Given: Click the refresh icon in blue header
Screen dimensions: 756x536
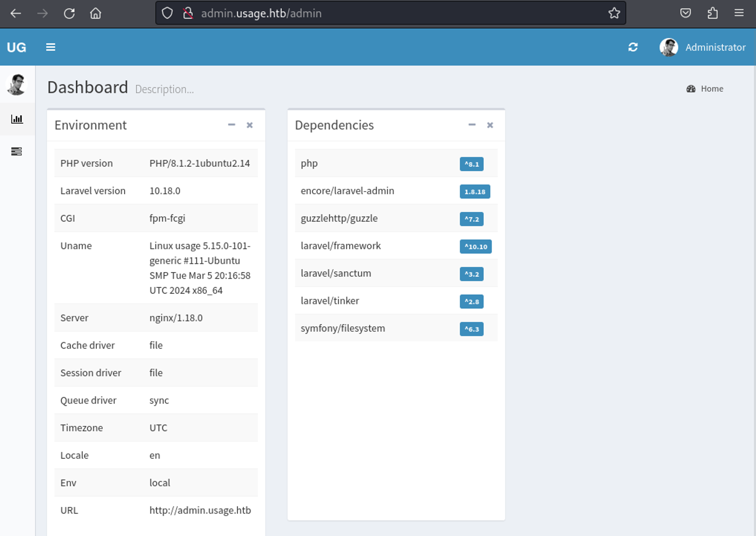Looking at the screenshot, I should point(633,47).
